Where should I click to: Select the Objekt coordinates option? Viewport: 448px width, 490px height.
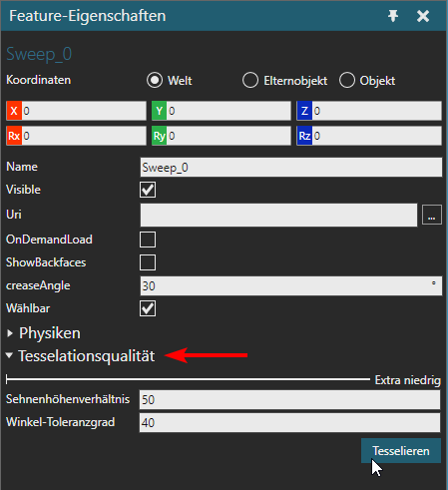click(x=347, y=80)
